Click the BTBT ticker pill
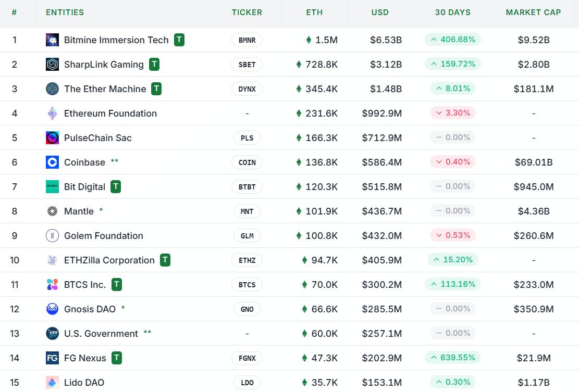The height and width of the screenshot is (392, 579). coord(247,187)
